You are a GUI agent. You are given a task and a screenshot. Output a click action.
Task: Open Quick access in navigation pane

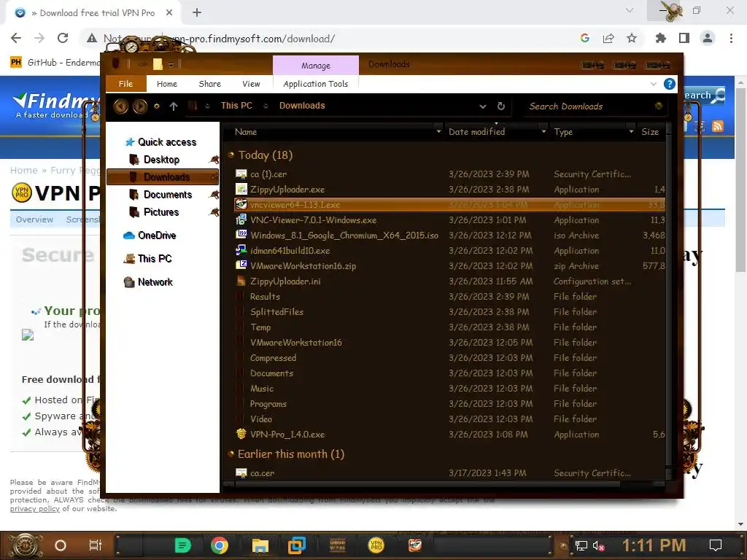(x=167, y=142)
